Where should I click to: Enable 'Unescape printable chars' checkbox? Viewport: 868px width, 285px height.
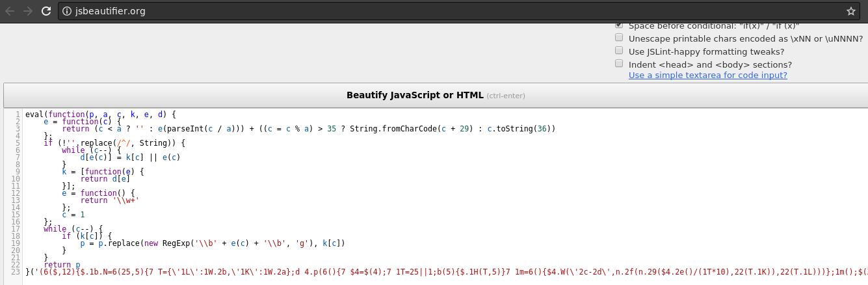[619, 38]
